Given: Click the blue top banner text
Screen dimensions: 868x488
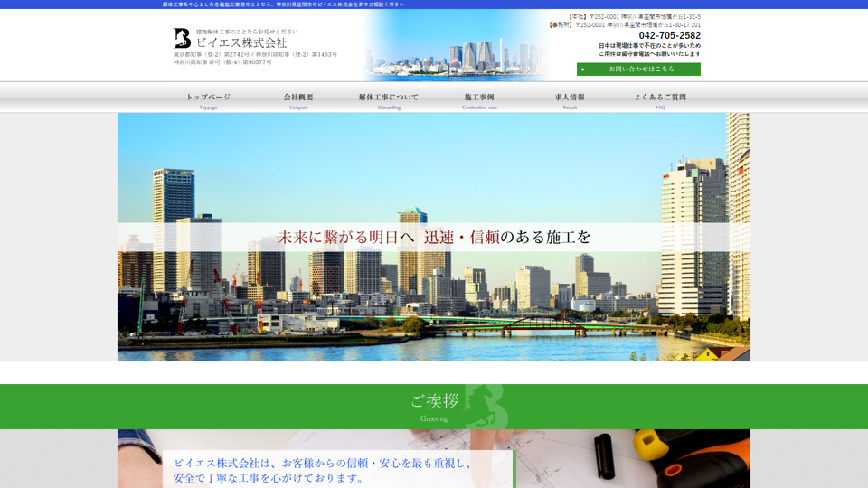Looking at the screenshot, I should (283, 5).
